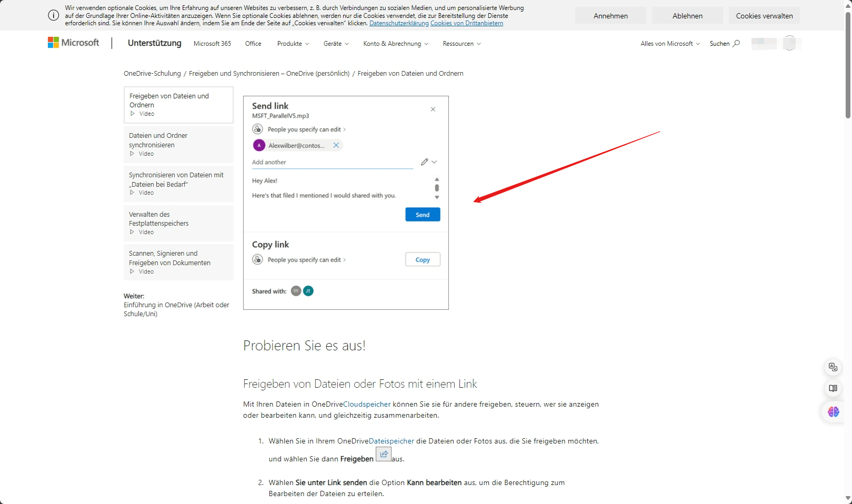Open Scannen, Signieren und Freigeben von Dokumenten

(x=178, y=262)
